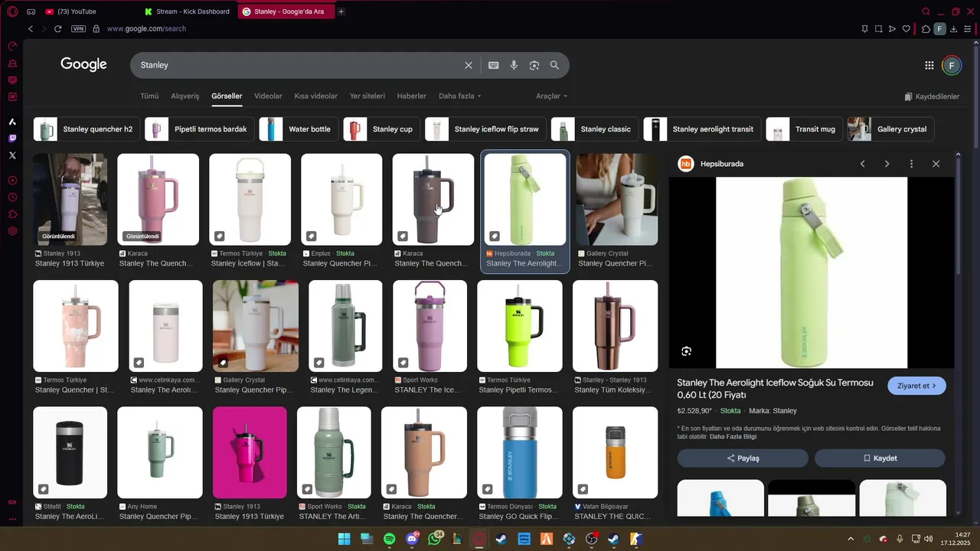This screenshot has height=551, width=980.
Task: Select the Stanley classic suggestion chip
Action: pyautogui.click(x=594, y=129)
